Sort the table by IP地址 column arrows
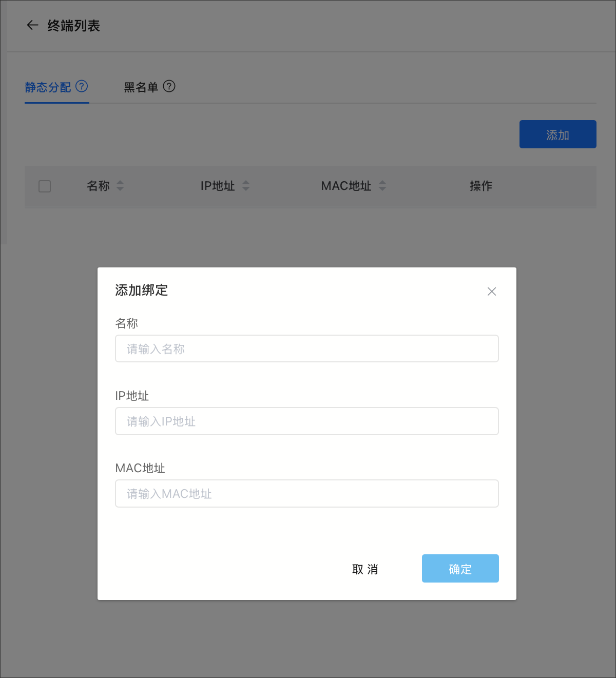This screenshot has width=616, height=678. coord(246,186)
